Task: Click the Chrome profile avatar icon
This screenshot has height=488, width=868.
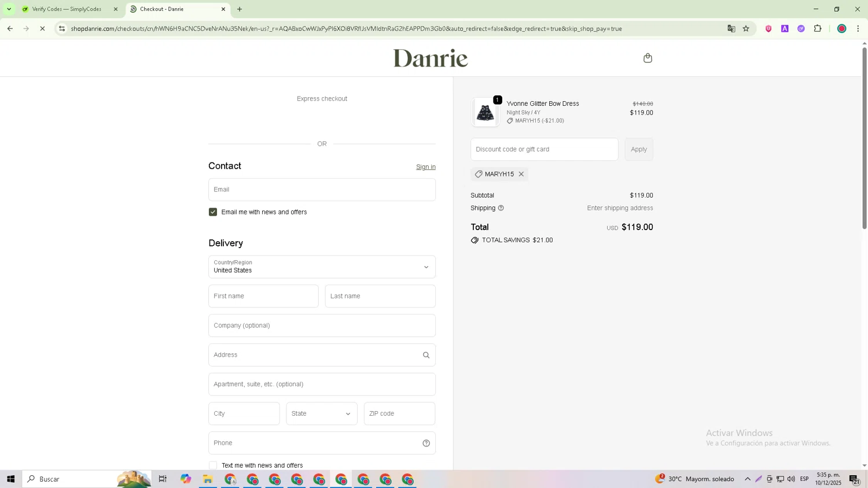Action: pos(842,28)
